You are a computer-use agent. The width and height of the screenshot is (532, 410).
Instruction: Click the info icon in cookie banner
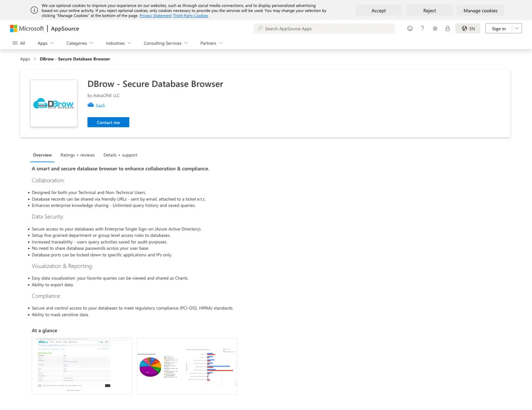34,10
